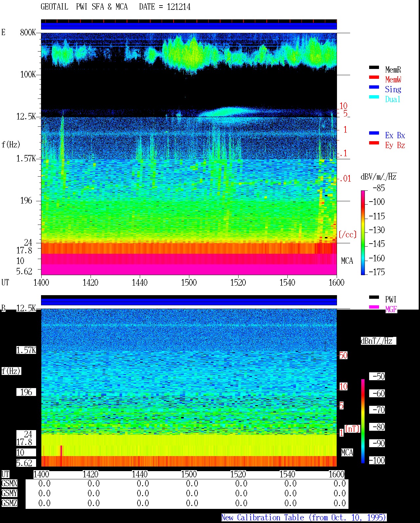420x523 pixels.
Task: Click the GSMX row label
Action: (9, 483)
